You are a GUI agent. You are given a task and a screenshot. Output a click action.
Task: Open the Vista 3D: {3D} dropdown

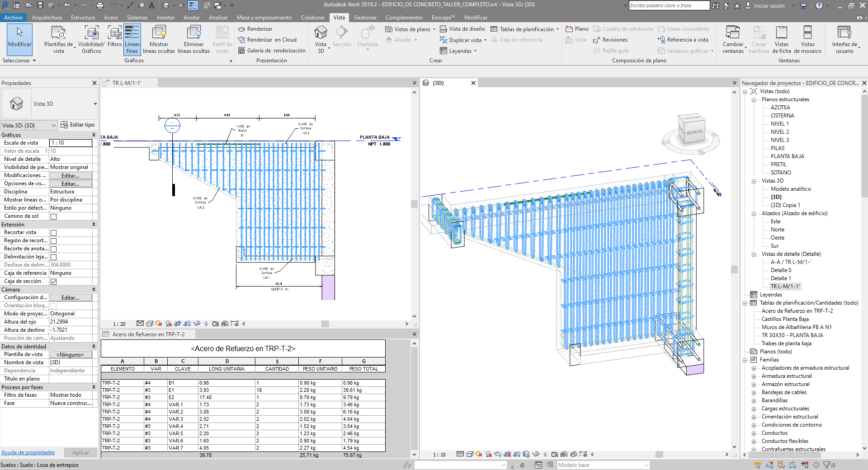tap(29, 126)
